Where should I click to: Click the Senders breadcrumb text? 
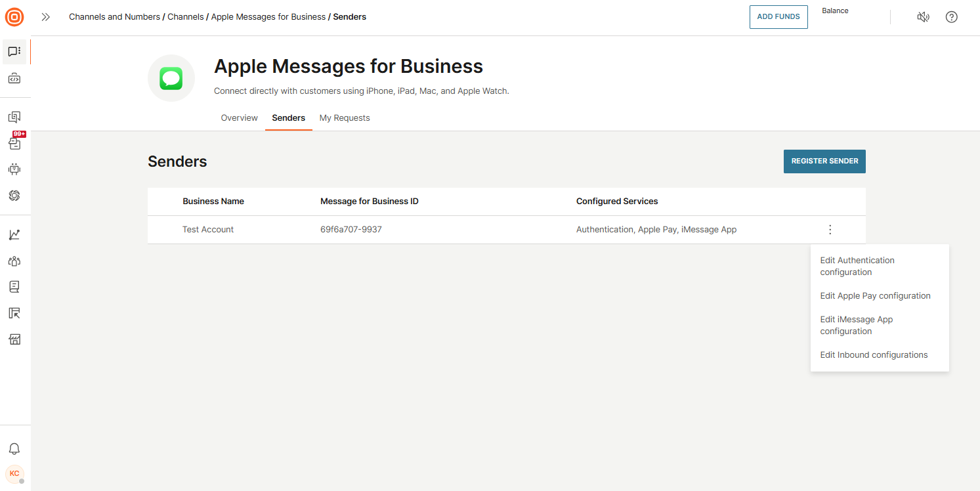pyautogui.click(x=350, y=17)
